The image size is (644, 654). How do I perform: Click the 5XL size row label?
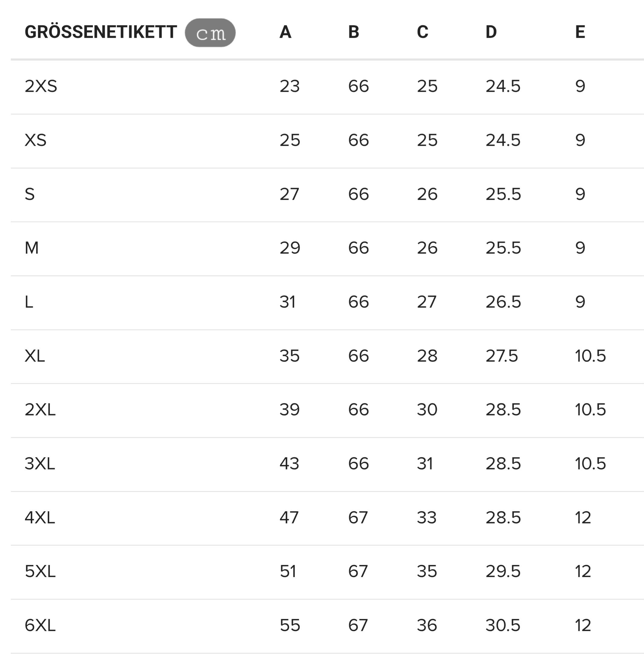pos(40,571)
